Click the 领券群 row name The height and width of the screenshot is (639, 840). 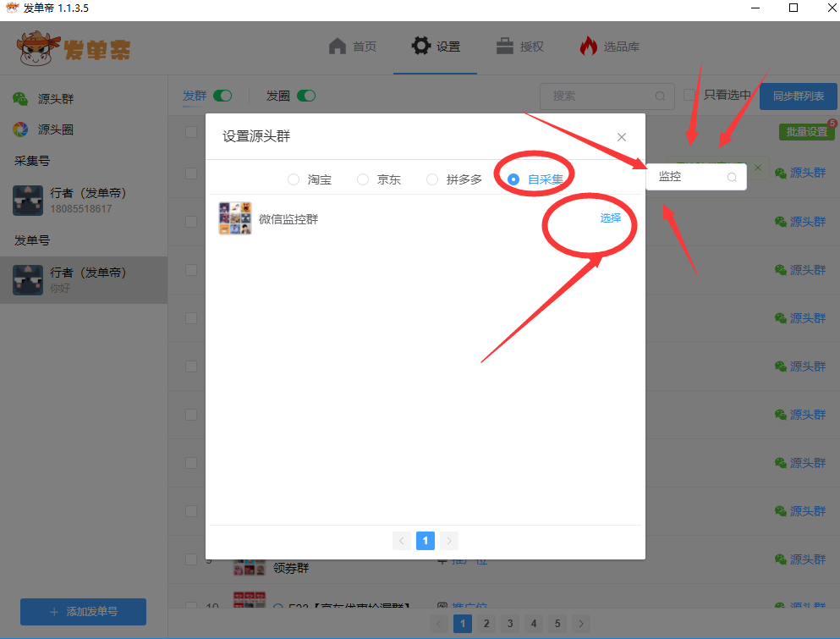(291, 568)
